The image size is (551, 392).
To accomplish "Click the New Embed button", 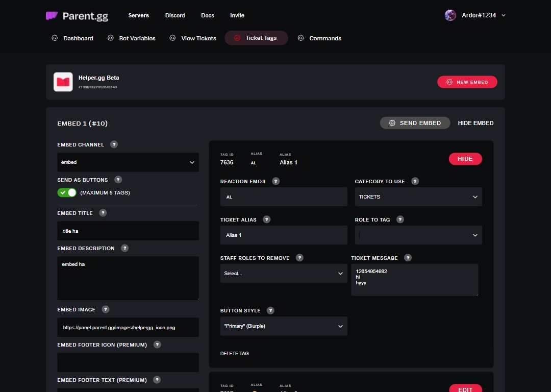I will click(467, 82).
